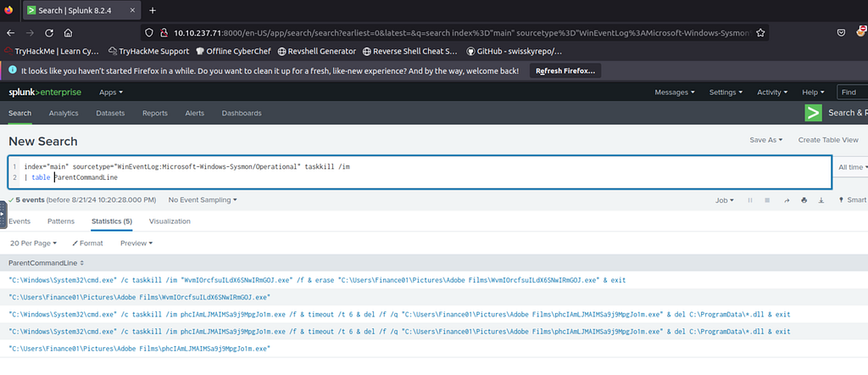Open the Help menu
The height and width of the screenshot is (375, 868).
pos(813,92)
